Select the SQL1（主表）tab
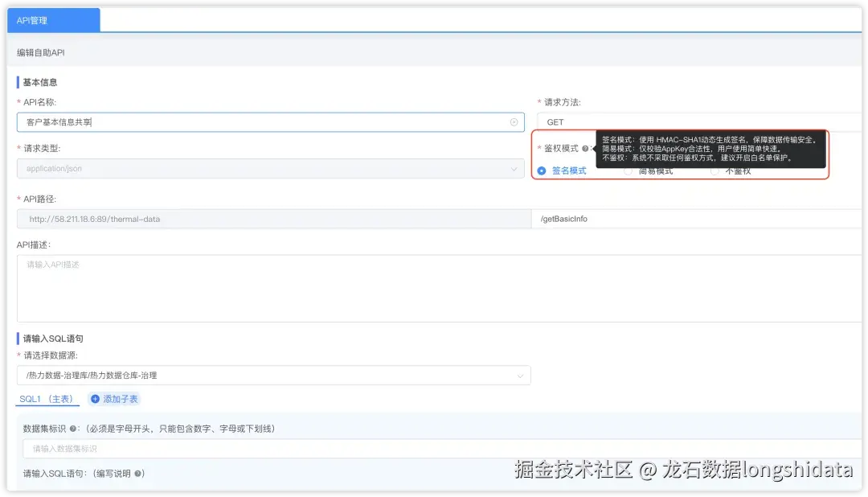Image resolution: width=868 pixels, height=497 pixels. 47,399
